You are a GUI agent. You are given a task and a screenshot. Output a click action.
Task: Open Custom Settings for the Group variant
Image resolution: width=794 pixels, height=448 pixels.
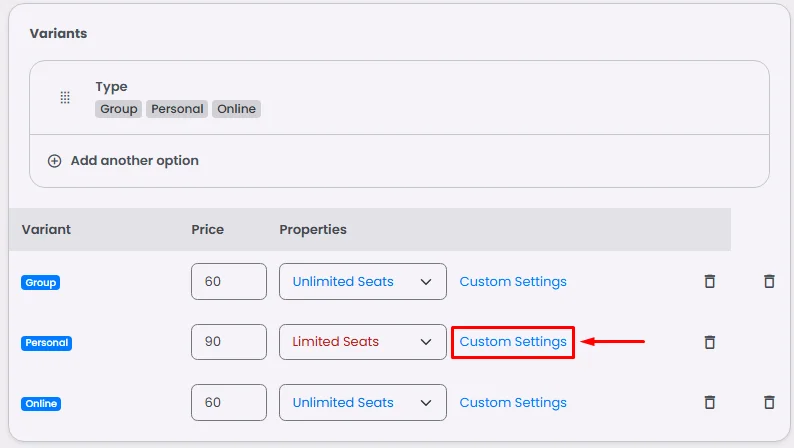coord(513,282)
